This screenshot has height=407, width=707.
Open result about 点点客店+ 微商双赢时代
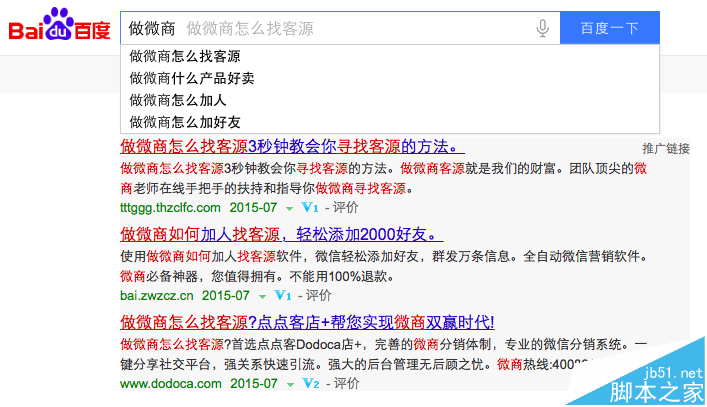[x=307, y=321]
